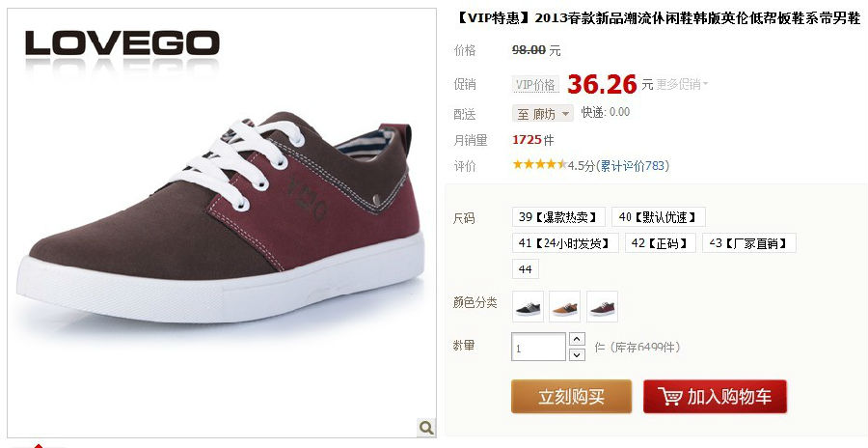868x448 pixels.
Task: Choose size 43【厂家直销】 option
Action: (x=749, y=243)
